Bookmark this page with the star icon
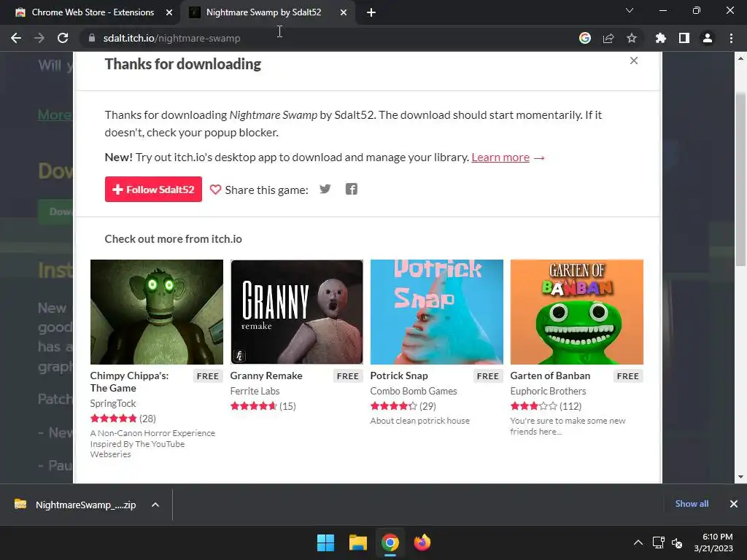The image size is (747, 560). 632,38
